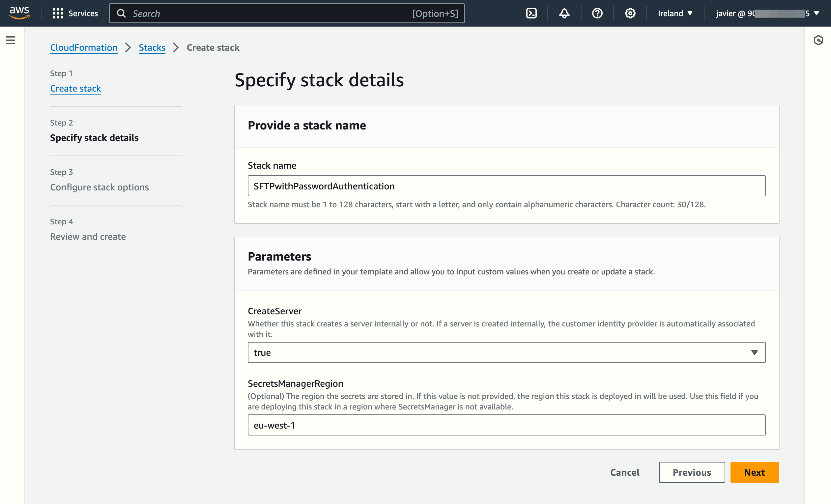831x504 pixels.
Task: Select the Review and create step
Action: (x=88, y=236)
